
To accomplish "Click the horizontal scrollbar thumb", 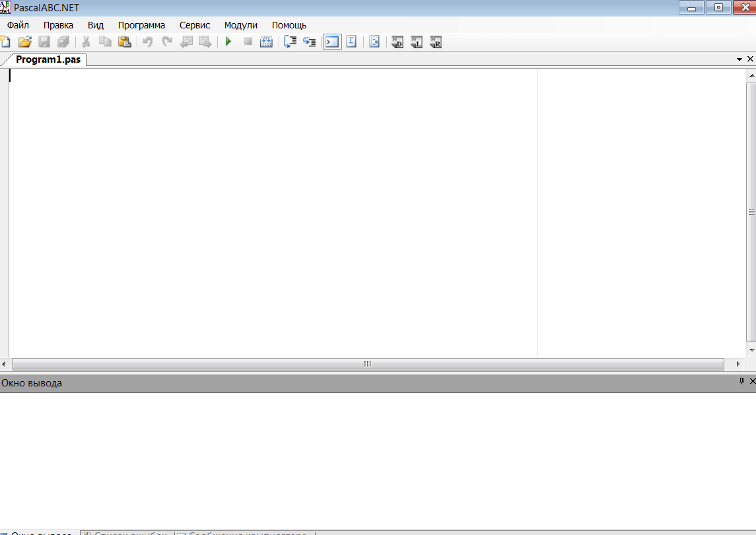I will pos(368,364).
